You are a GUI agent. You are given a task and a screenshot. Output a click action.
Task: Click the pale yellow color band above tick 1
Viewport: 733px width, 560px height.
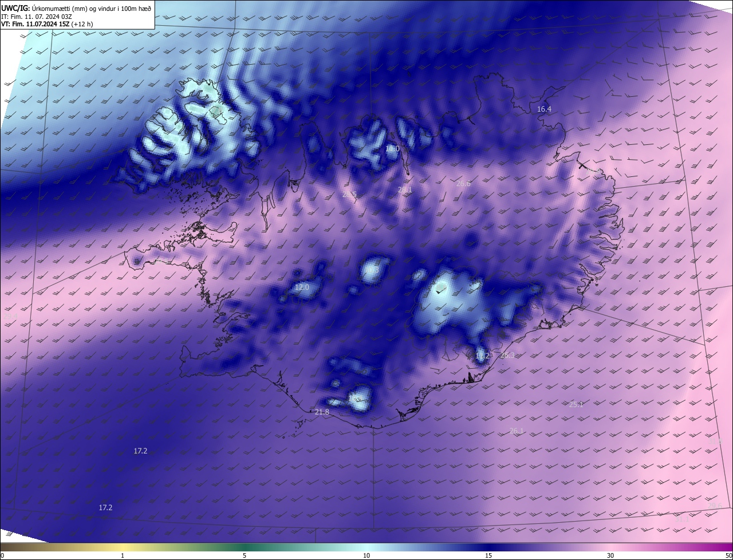pos(123,547)
